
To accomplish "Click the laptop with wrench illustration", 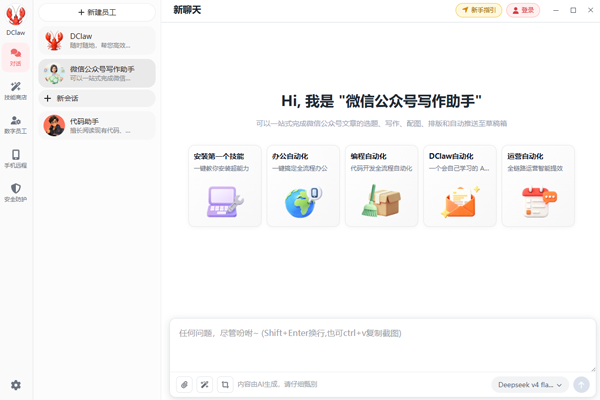I will click(x=225, y=202).
